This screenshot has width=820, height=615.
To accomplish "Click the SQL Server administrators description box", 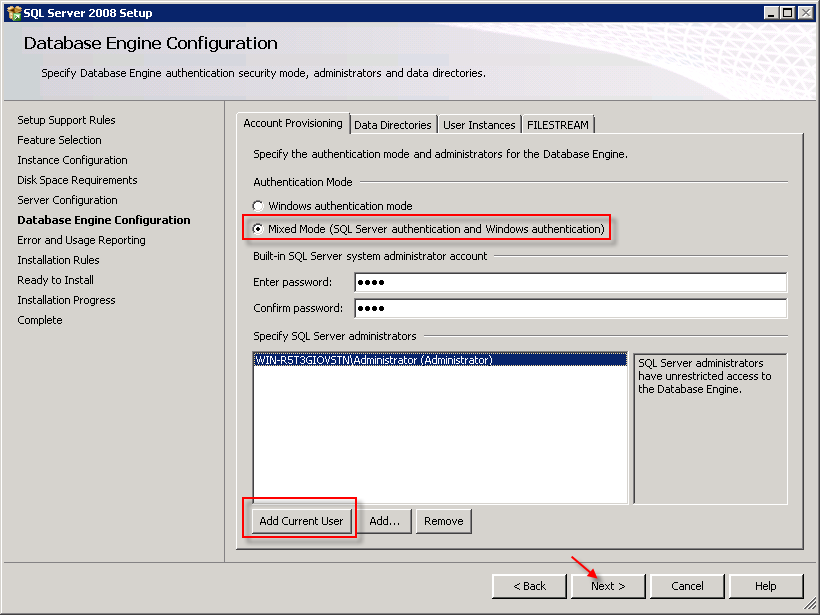I will tap(710, 429).
